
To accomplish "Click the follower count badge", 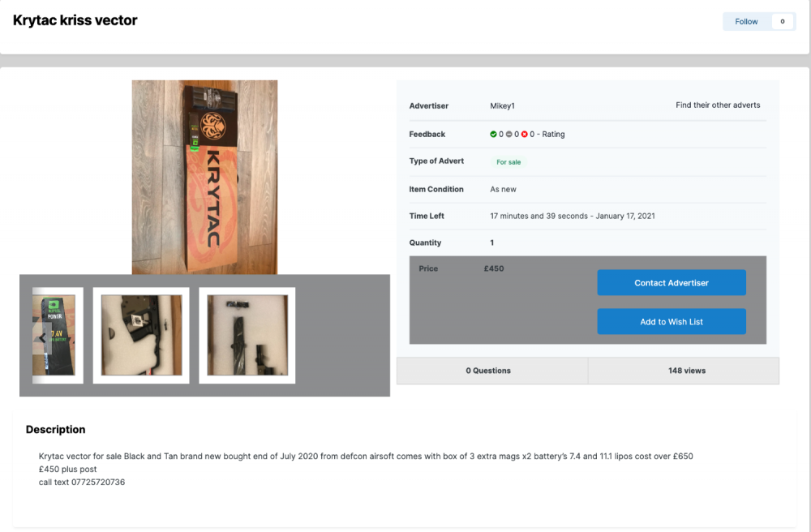I will point(782,21).
